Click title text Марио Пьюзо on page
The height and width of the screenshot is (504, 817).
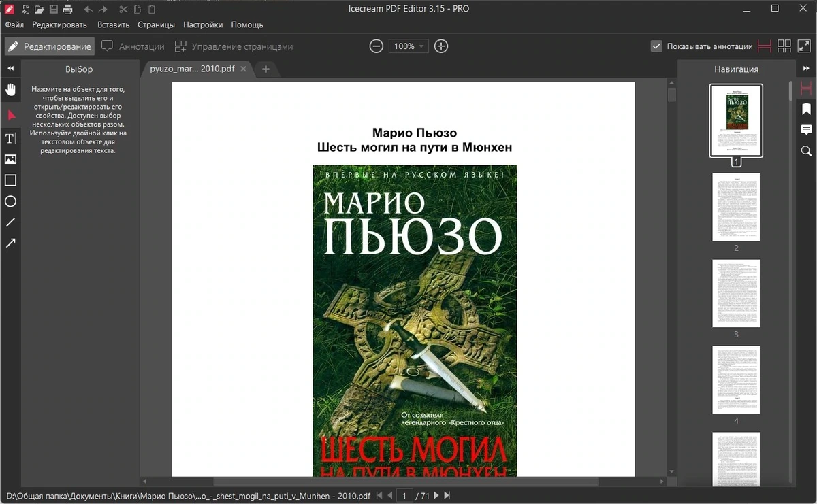[415, 133]
